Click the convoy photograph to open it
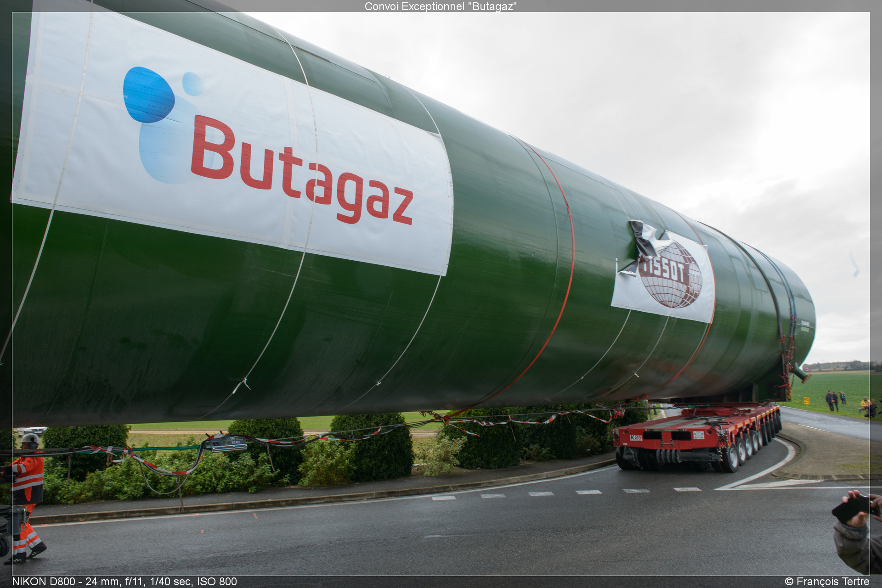Viewport: 882px width, 588px height. [x=441, y=294]
